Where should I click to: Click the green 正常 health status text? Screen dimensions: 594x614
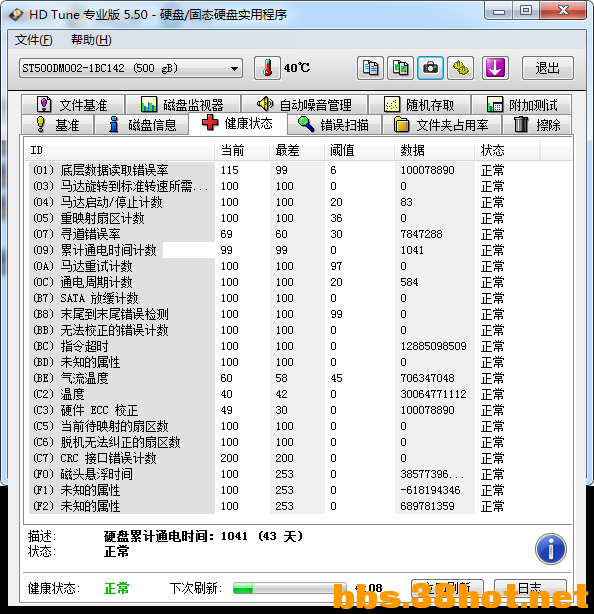tap(117, 588)
